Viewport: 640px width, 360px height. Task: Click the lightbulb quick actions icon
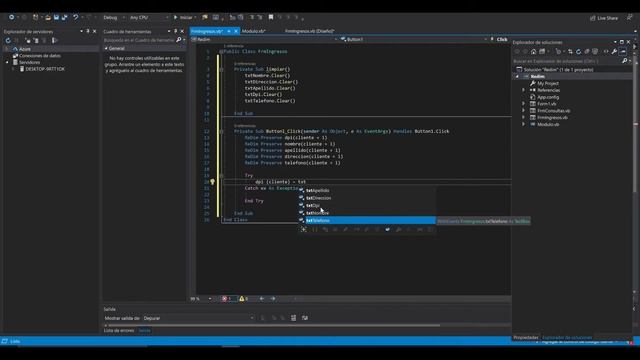(212, 182)
